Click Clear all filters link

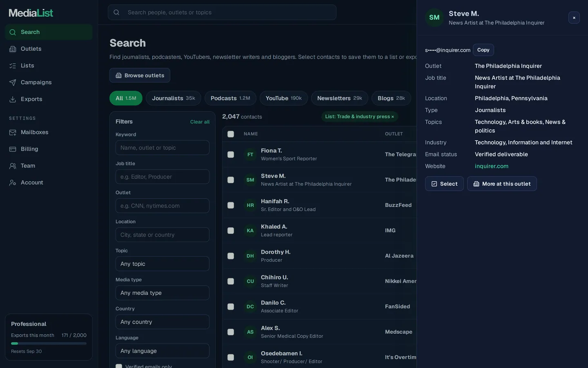[200, 122]
